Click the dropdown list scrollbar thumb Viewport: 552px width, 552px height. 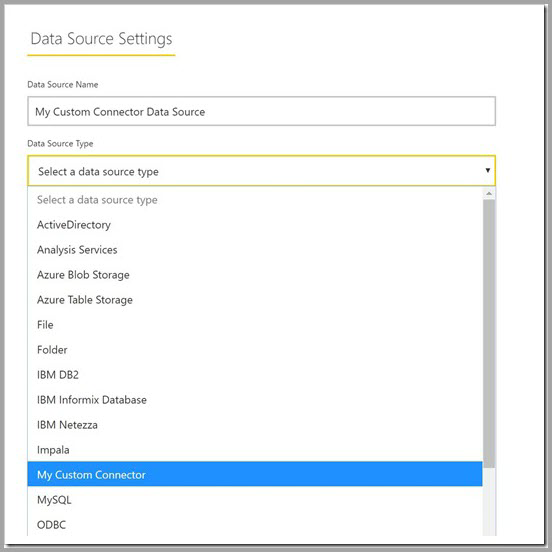(489, 334)
